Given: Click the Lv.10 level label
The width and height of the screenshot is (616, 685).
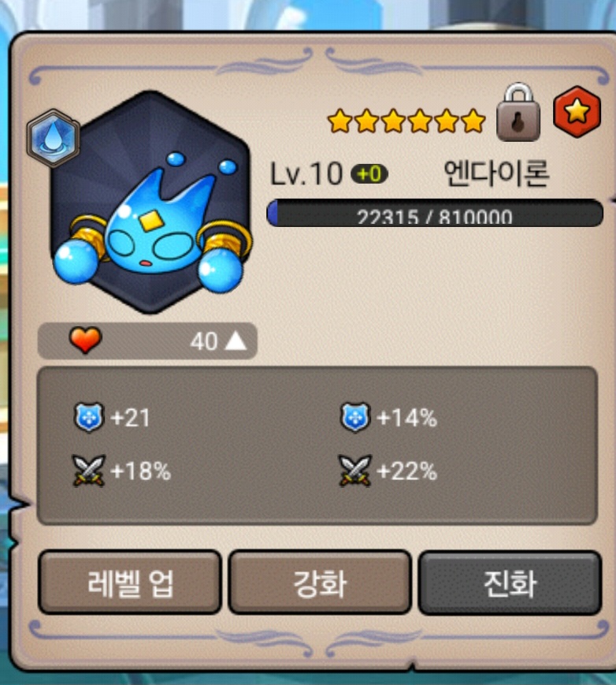Looking at the screenshot, I should click(x=306, y=174).
